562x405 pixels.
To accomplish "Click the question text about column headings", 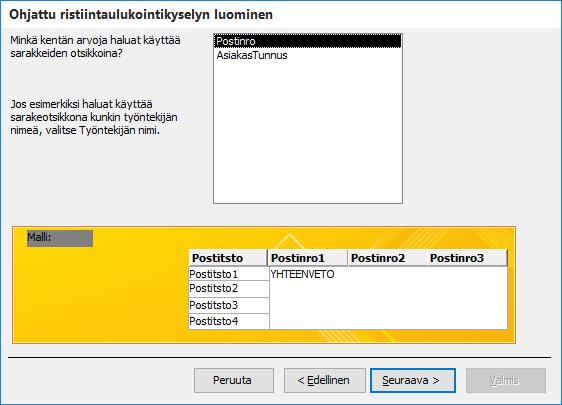I will pyautogui.click(x=95, y=47).
